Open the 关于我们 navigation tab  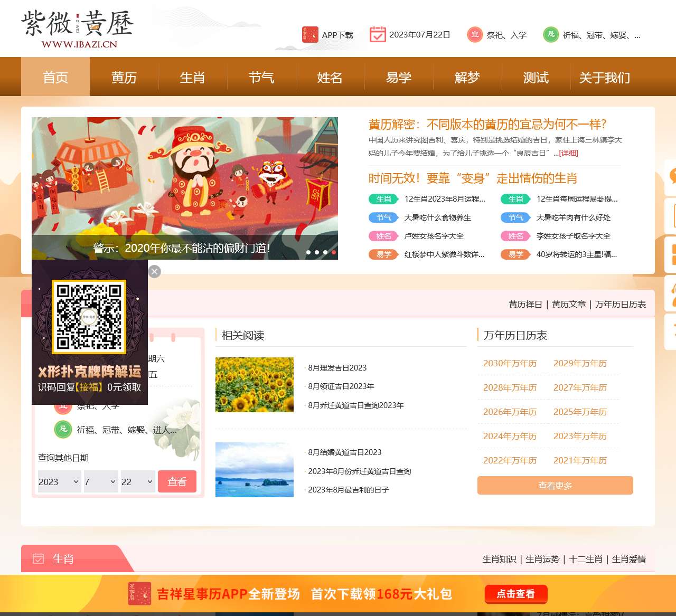605,77
